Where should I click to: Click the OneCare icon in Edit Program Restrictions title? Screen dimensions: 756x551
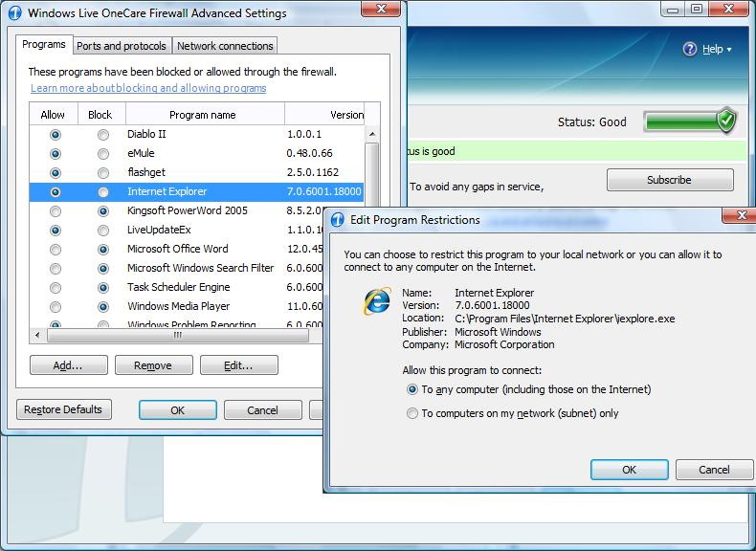click(x=338, y=220)
